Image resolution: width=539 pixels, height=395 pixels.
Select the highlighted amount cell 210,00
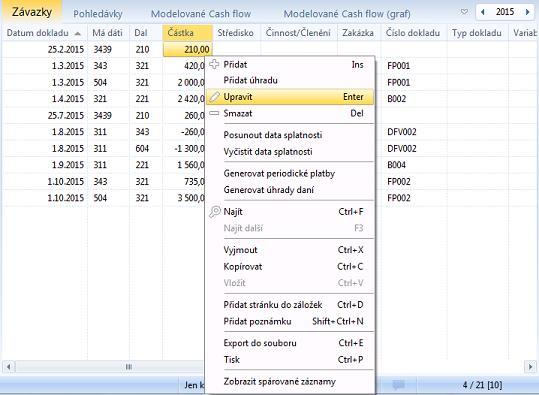coord(188,50)
